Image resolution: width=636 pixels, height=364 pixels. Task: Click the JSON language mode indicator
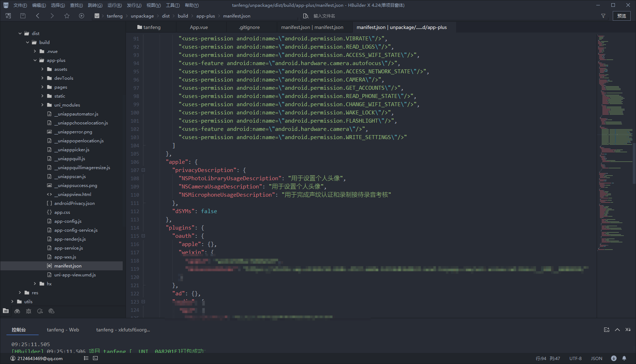click(596, 358)
